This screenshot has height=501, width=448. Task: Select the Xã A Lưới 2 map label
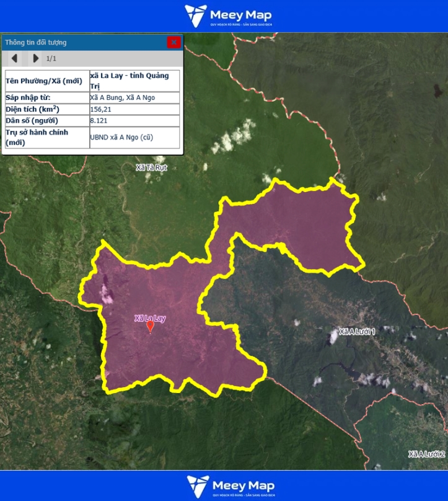point(427,454)
